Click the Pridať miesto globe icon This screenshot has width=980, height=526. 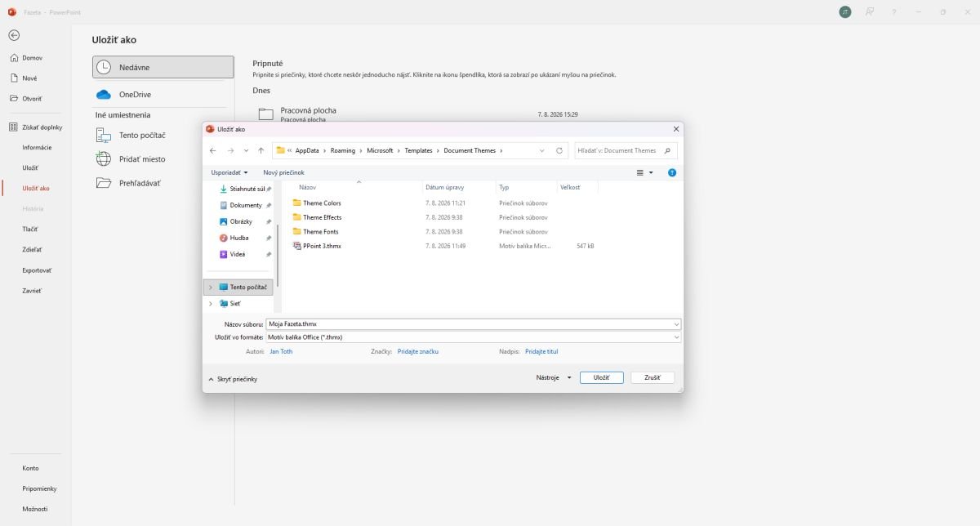pos(104,159)
